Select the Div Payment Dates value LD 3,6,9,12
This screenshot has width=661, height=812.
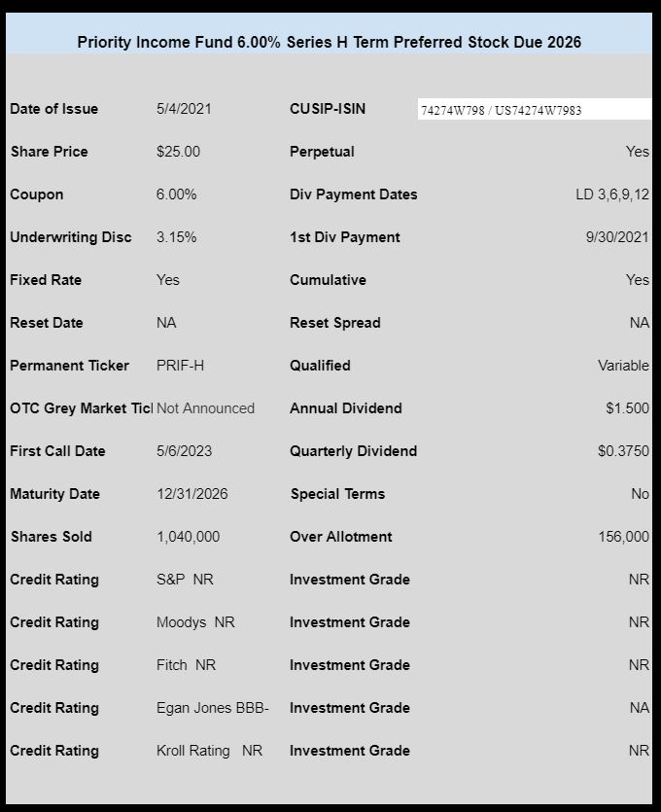[612, 194]
